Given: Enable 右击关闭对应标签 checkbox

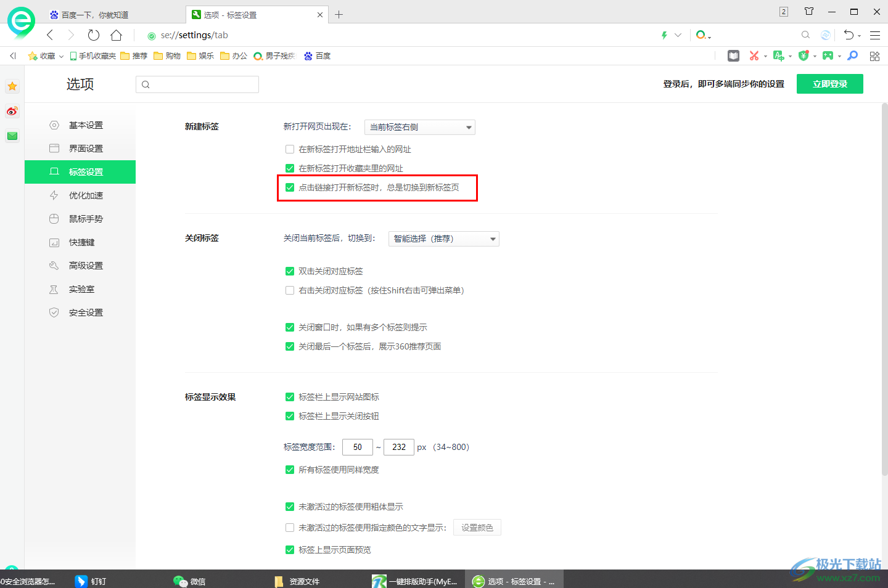Looking at the screenshot, I should coord(290,290).
